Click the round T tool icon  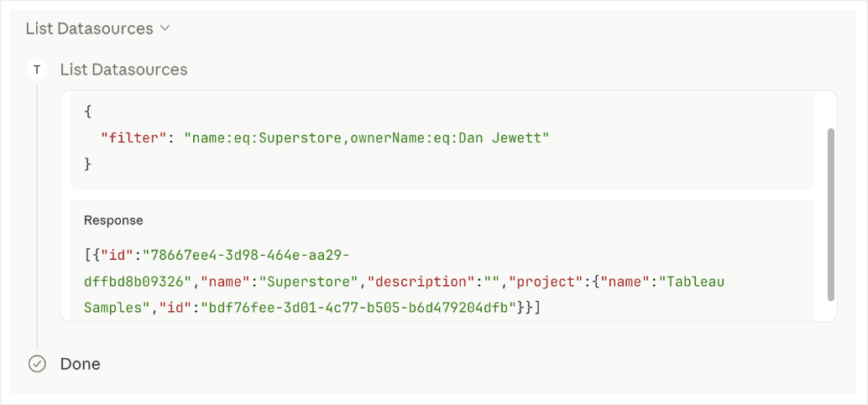pos(37,70)
